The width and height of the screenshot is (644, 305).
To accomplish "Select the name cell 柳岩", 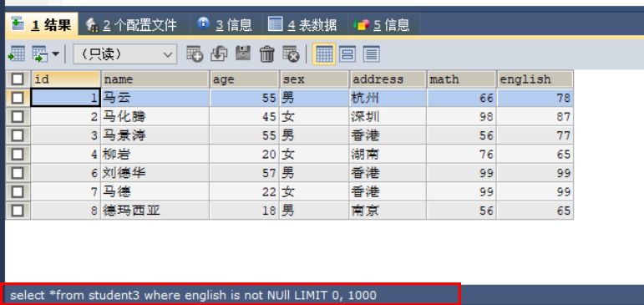I will pyautogui.click(x=155, y=154).
